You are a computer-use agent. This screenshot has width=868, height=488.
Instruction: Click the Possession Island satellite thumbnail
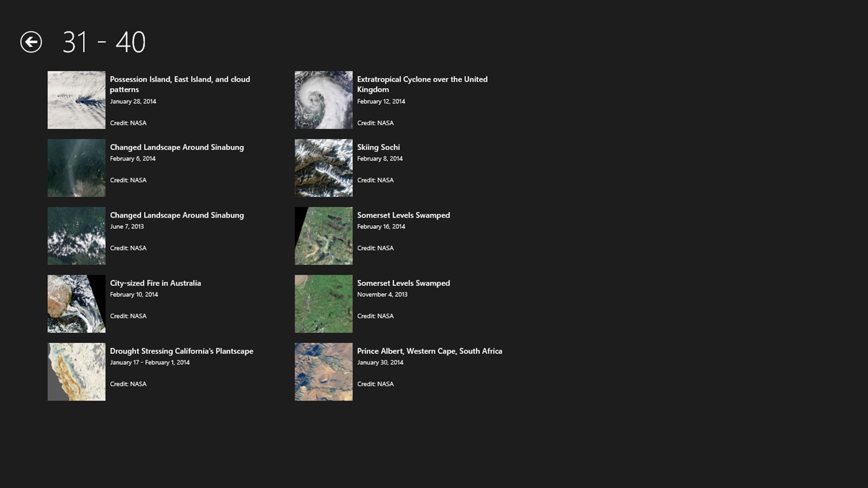76,100
